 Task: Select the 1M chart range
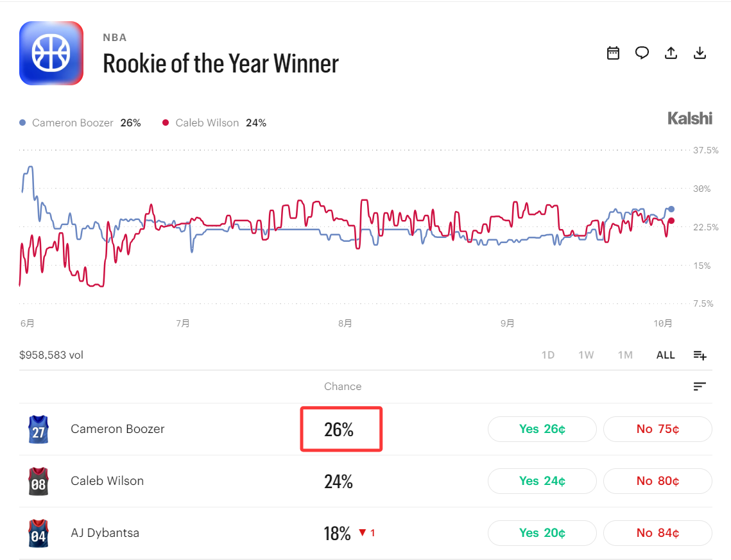[625, 355]
